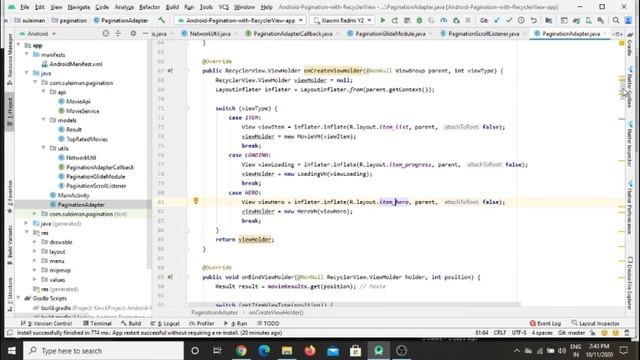Collapse the com.suleiman.pagination package
The image size is (640, 360).
click(x=35, y=83)
